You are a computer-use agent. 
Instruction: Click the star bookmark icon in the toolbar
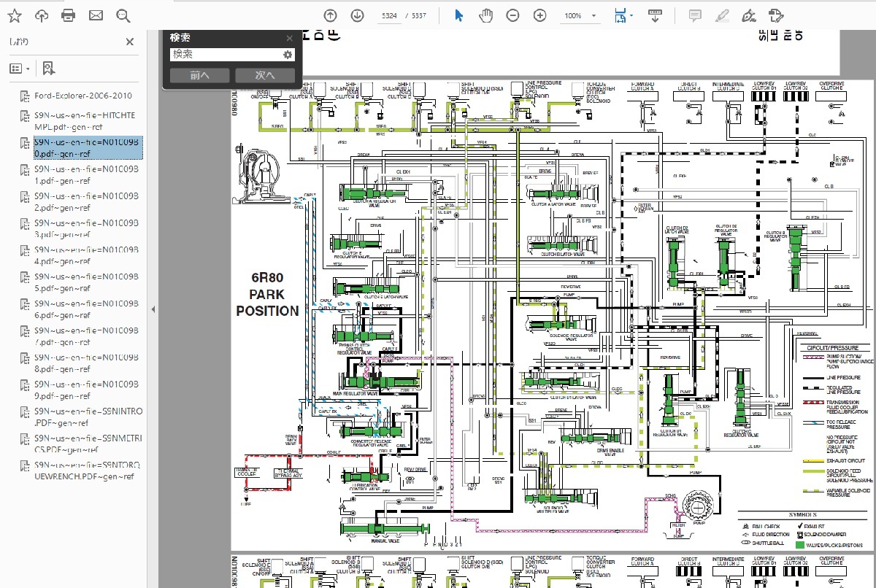pyautogui.click(x=14, y=15)
